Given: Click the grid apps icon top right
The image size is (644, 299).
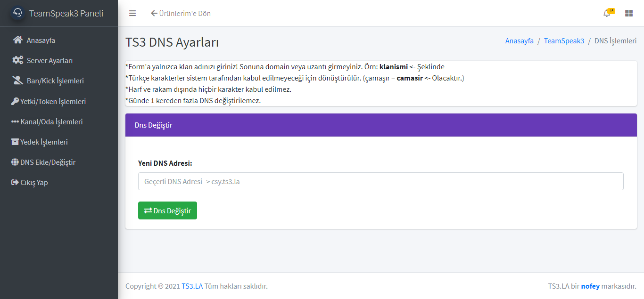Looking at the screenshot, I should point(628,13).
